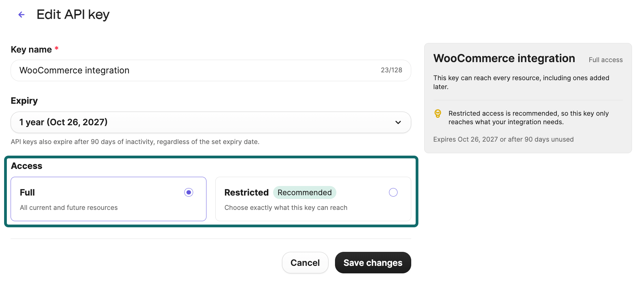The image size is (644, 286).
Task: Open the Expiry dropdown menu
Action: 211,122
